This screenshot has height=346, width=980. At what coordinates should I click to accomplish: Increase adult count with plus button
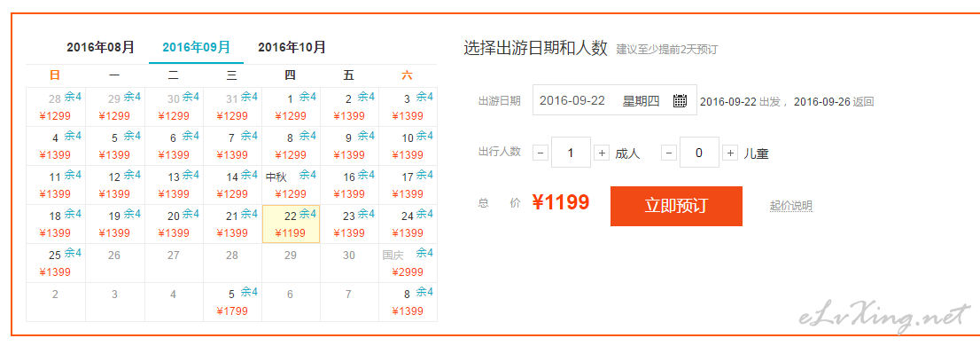pyautogui.click(x=602, y=153)
